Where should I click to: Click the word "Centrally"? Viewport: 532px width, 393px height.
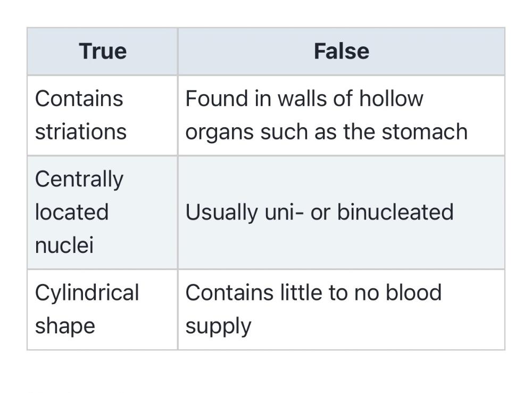click(x=79, y=179)
